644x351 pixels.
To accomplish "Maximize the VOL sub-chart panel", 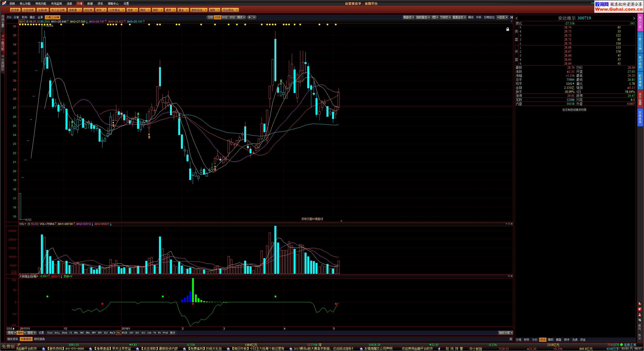I will tap(509, 224).
